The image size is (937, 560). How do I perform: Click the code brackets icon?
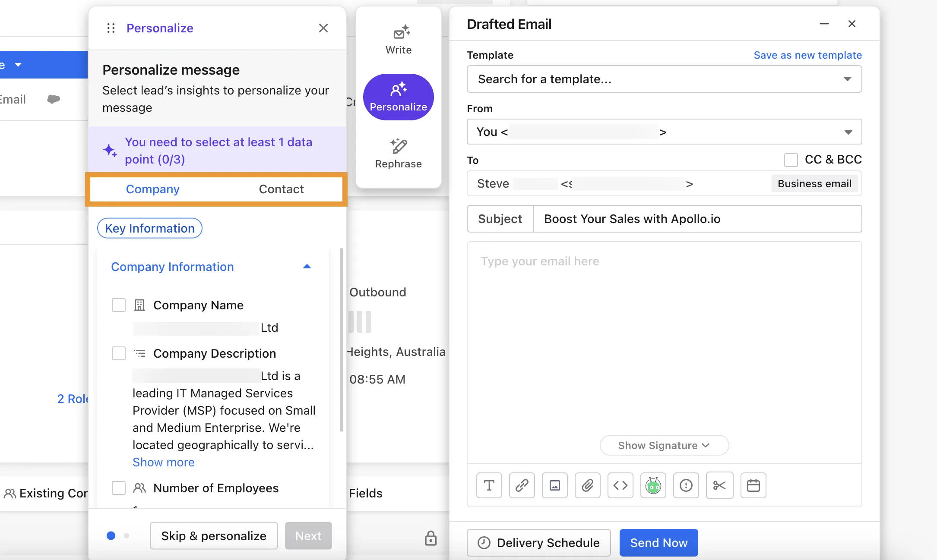pos(620,485)
